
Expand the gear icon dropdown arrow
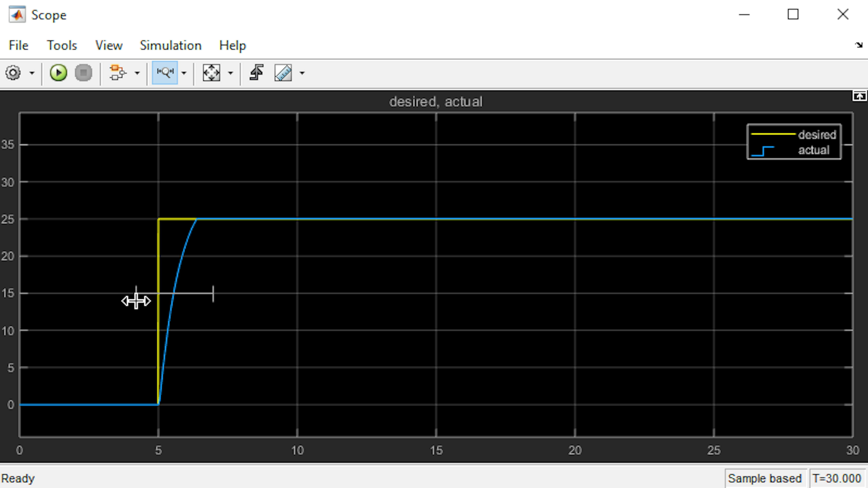(32, 73)
